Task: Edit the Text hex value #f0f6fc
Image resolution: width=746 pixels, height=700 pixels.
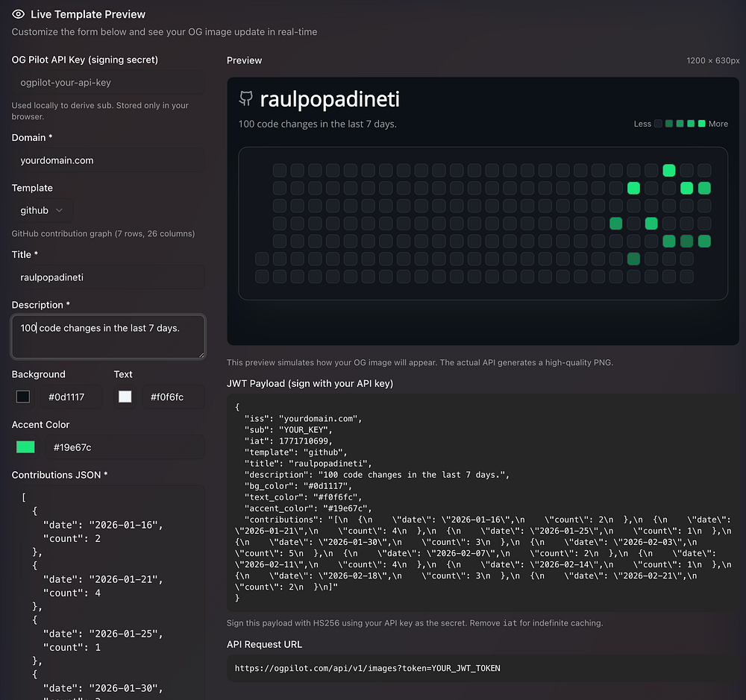Action: [x=172, y=397]
